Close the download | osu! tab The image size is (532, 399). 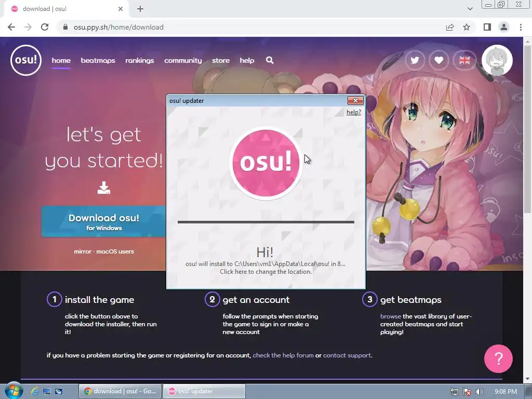pos(121,9)
